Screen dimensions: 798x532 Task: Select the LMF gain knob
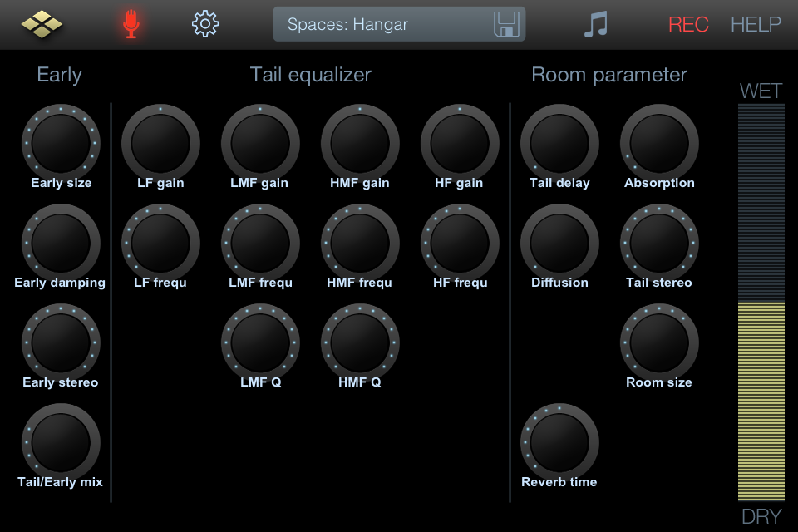[260, 143]
